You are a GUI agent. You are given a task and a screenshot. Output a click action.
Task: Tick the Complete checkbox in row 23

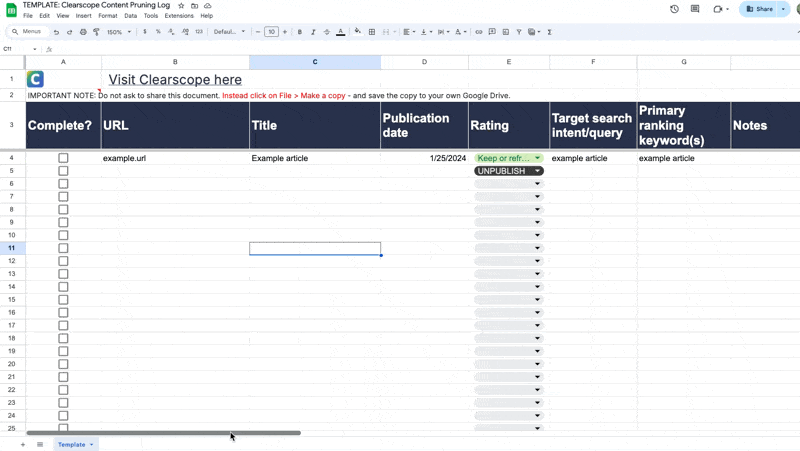[x=63, y=403]
